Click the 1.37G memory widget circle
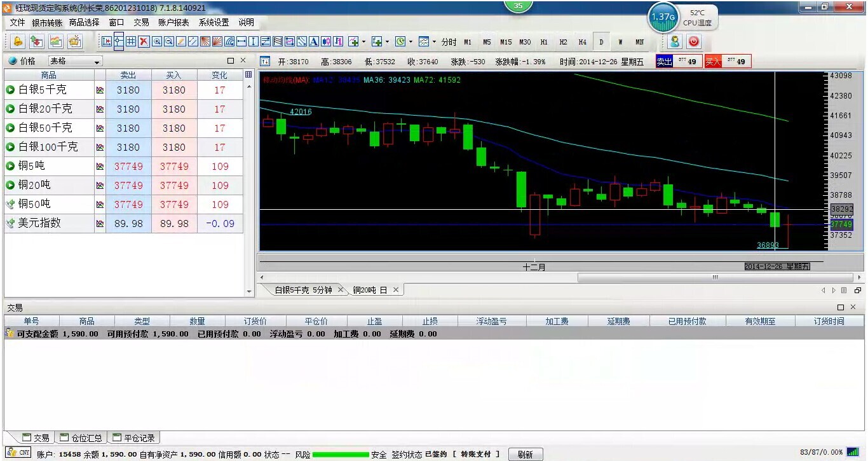868x461 pixels. 663,17
